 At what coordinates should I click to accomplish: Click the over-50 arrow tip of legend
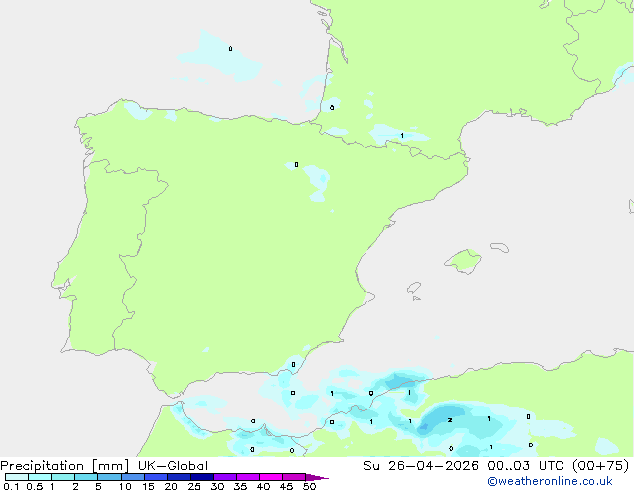click(x=317, y=477)
